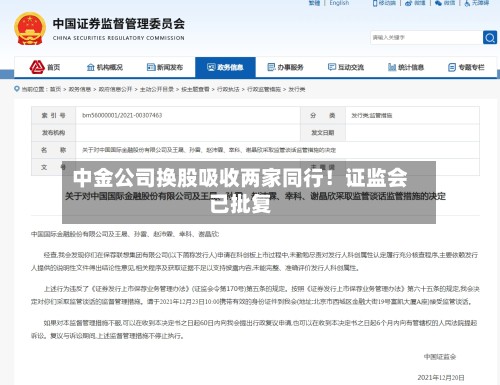Click 行政监管措施 in the breadcrumb
This screenshot has height=385, width=500.
tap(264, 89)
